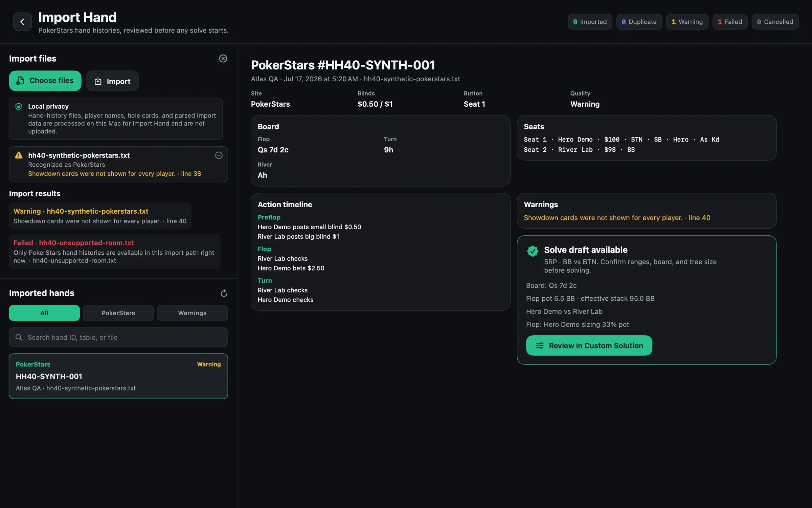
Task: Open Warning result for hh40-synthetic-pokerstars.txt
Action: tap(100, 216)
